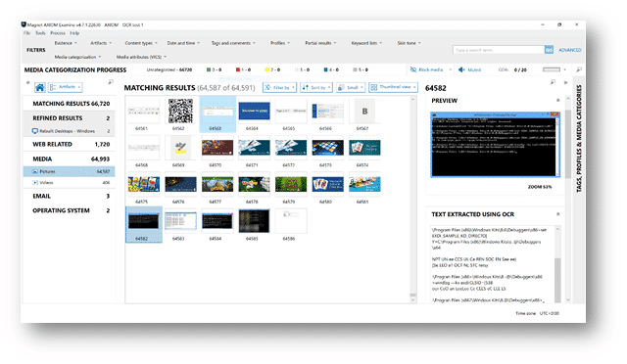Screen dimensions: 627x364
Task: Select the MEDIA category
Action: click(70, 159)
